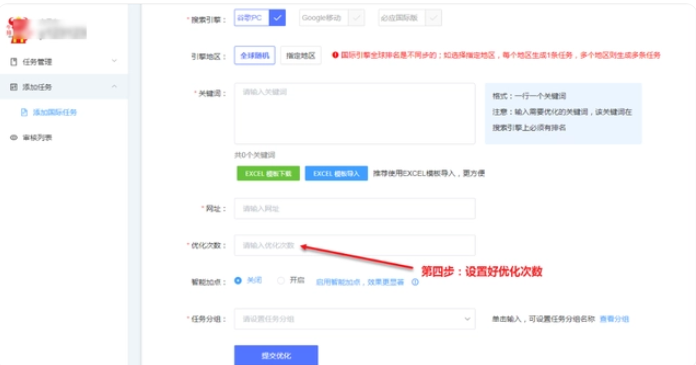Click the 添加任务 sidebar icon
The width and height of the screenshot is (696, 365).
pyautogui.click(x=14, y=87)
